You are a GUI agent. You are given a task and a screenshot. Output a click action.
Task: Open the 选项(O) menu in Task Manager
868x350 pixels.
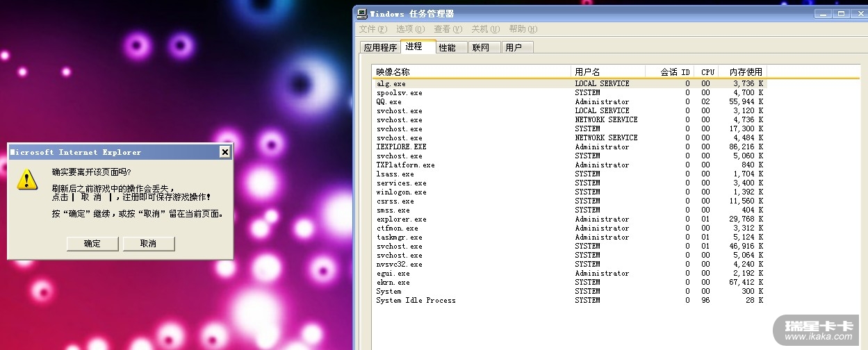point(411,29)
